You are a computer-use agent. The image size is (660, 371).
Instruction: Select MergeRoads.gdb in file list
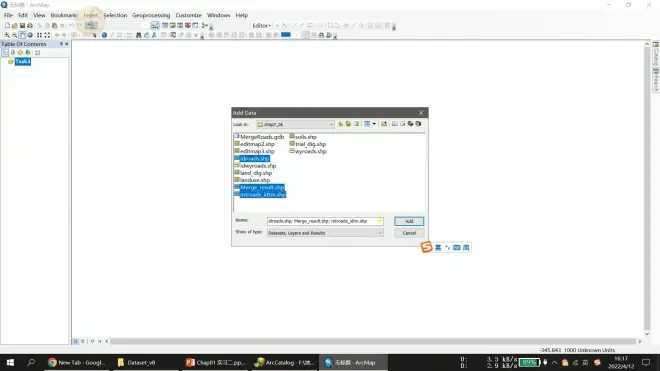tap(259, 137)
